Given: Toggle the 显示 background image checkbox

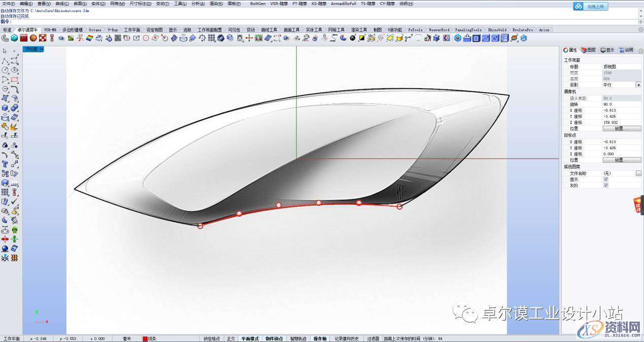Looking at the screenshot, I should (606, 179).
